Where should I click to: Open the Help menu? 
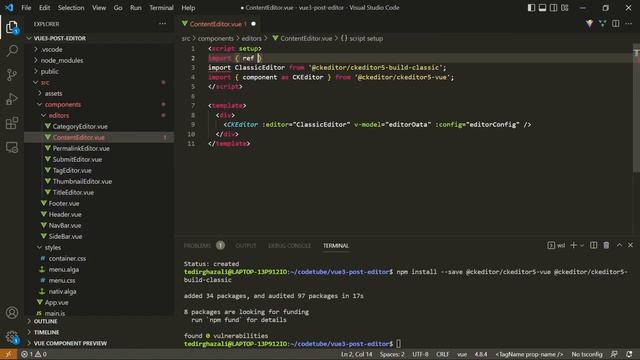(188, 8)
